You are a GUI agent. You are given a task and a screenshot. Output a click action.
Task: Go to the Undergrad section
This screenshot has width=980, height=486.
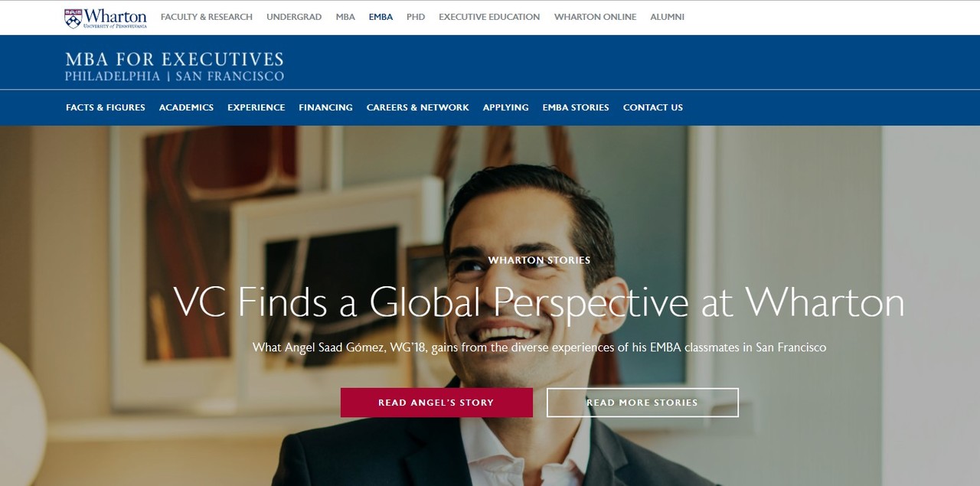(x=294, y=17)
